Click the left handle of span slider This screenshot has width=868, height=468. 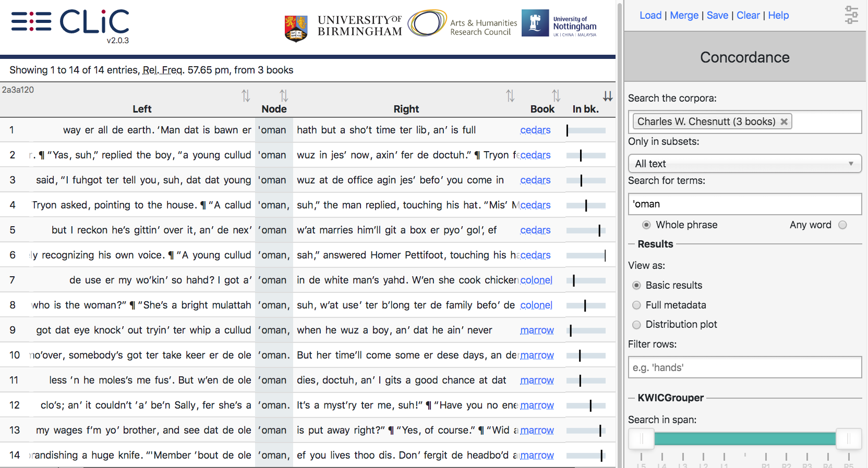coord(641,439)
